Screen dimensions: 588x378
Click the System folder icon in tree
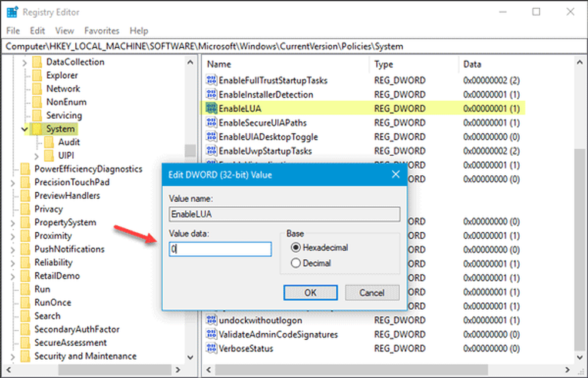[38, 129]
